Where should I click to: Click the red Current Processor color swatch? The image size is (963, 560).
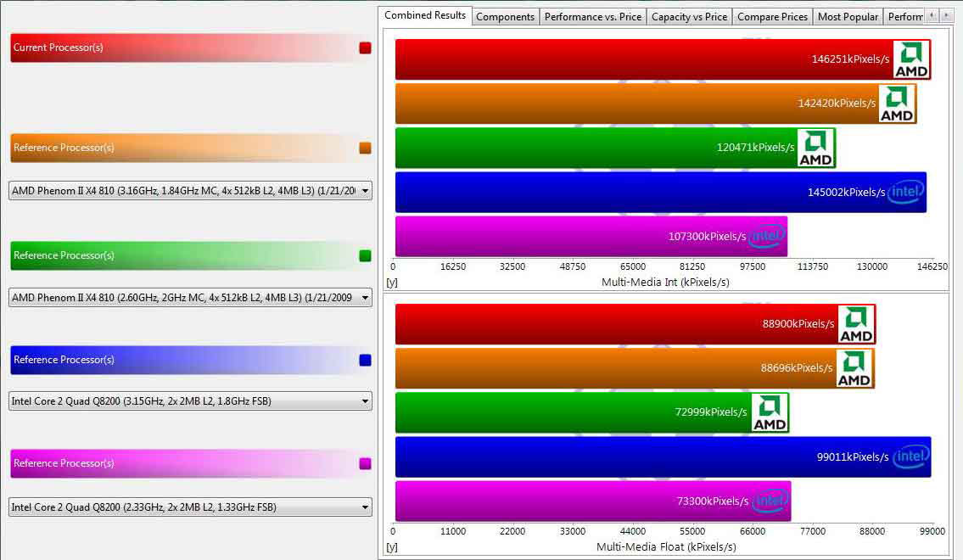click(366, 48)
